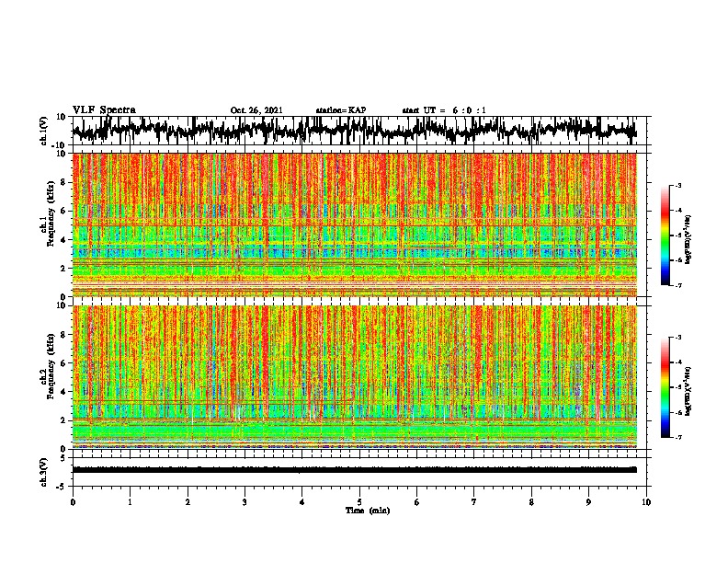Click the ch.3 voltage black band
728x563 pixels.
(x=355, y=470)
